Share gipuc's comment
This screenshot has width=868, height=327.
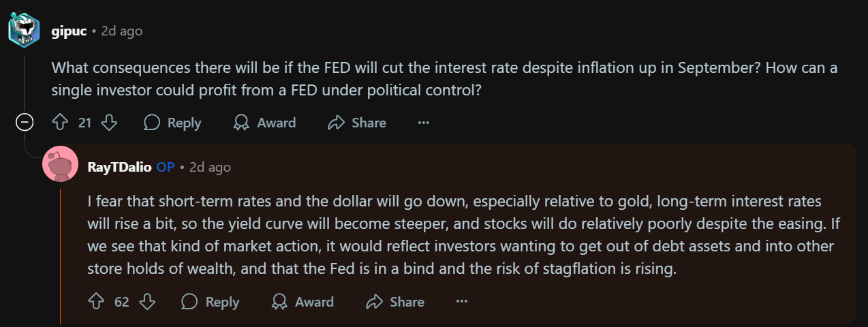coord(357,123)
